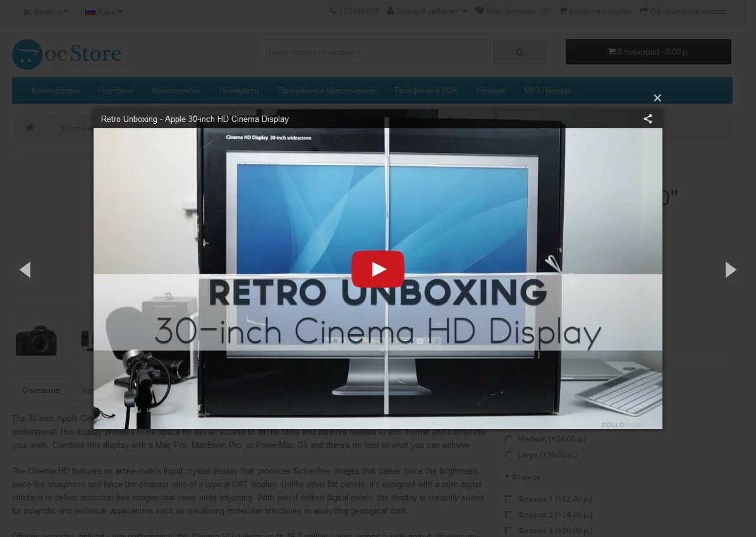Click the home breadcrumb icon
The height and width of the screenshot is (537, 756).
(30, 127)
